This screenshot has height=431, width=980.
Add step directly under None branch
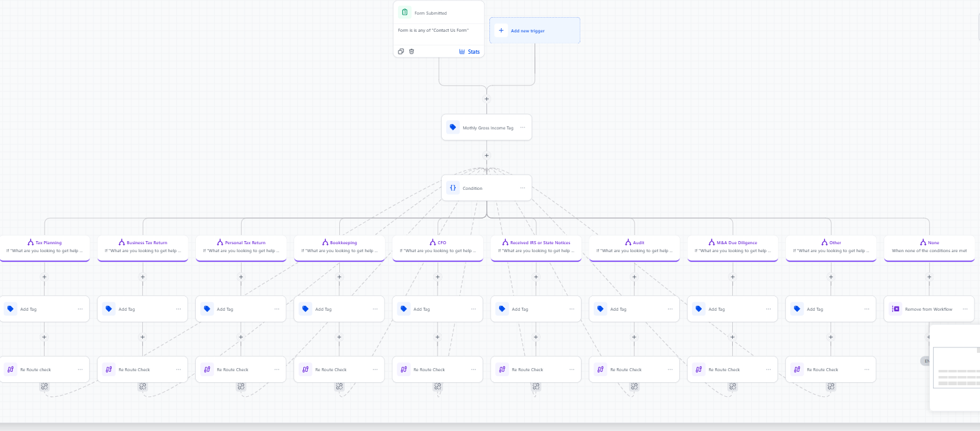(x=929, y=277)
